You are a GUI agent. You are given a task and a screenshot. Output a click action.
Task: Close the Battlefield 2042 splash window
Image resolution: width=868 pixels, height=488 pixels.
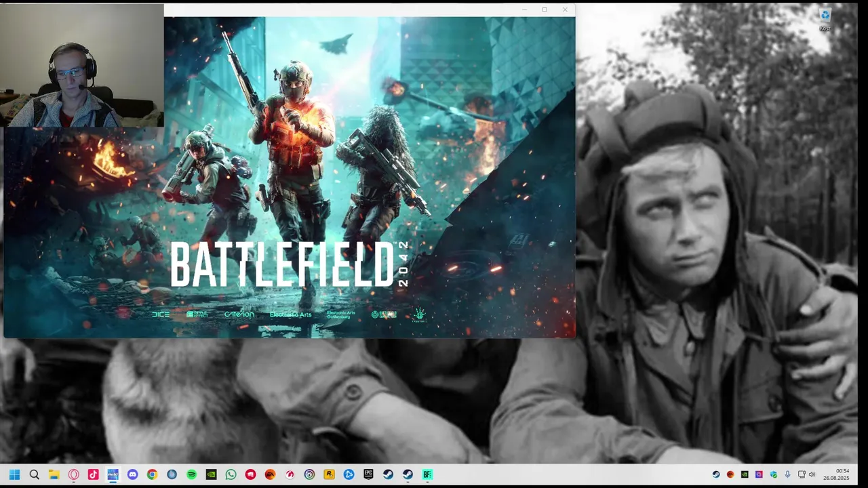tap(565, 9)
